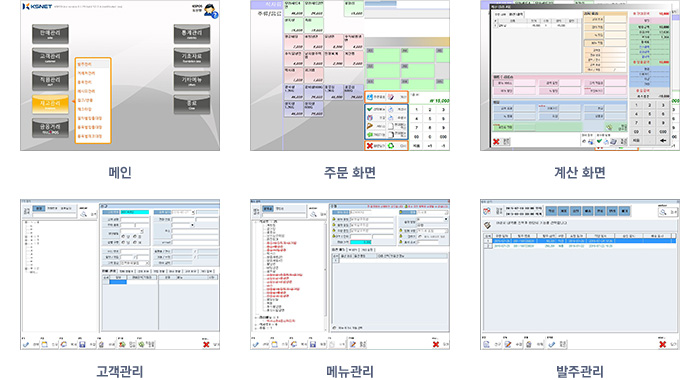Click first blue period button in 발주관리
This screenshot has height=380, width=700.
[551, 210]
